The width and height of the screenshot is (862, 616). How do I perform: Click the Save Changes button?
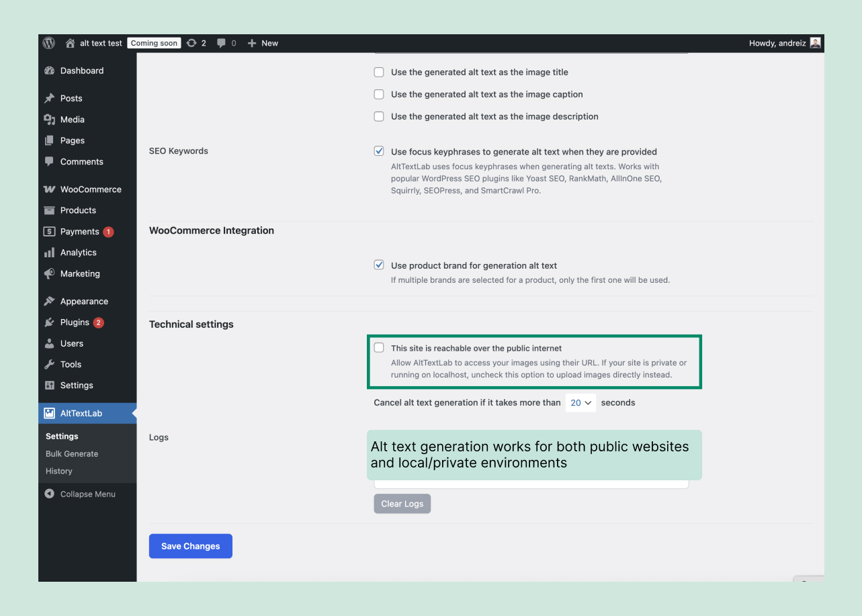pos(190,545)
